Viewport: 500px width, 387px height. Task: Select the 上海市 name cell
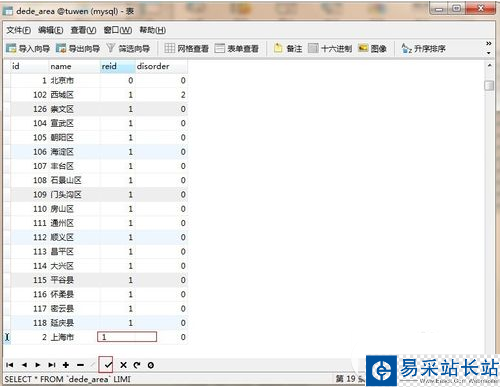click(x=74, y=337)
